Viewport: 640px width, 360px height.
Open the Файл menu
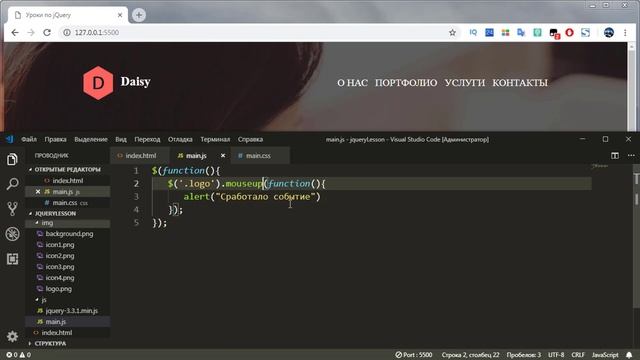[x=29, y=139]
